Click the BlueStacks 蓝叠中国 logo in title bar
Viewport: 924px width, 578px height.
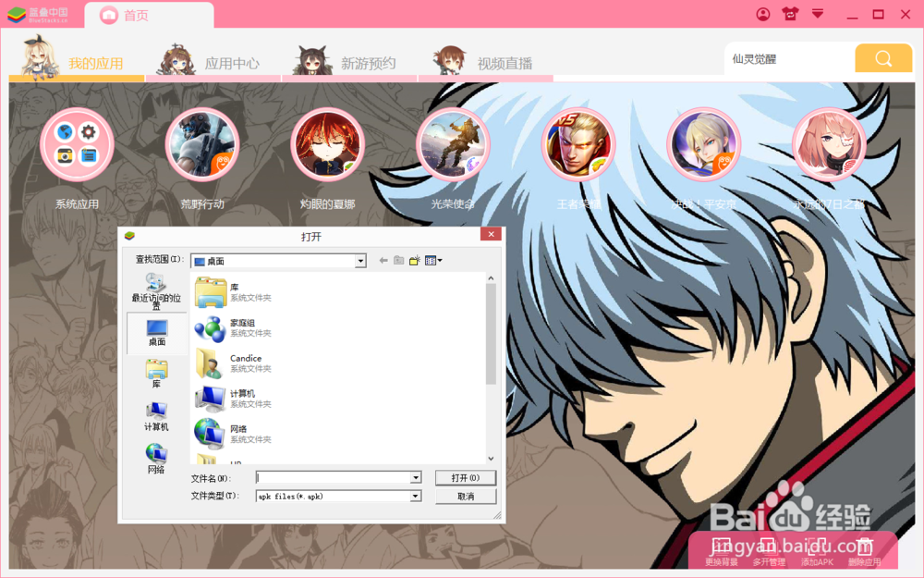coord(38,15)
